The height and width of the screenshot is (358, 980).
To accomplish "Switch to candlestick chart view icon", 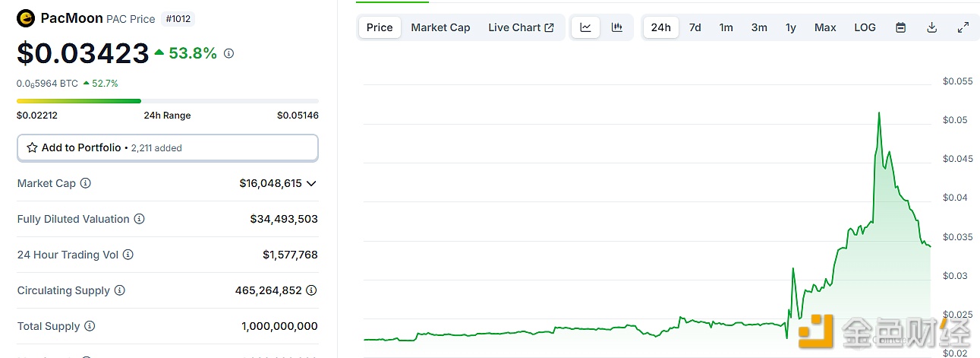I will [x=617, y=27].
